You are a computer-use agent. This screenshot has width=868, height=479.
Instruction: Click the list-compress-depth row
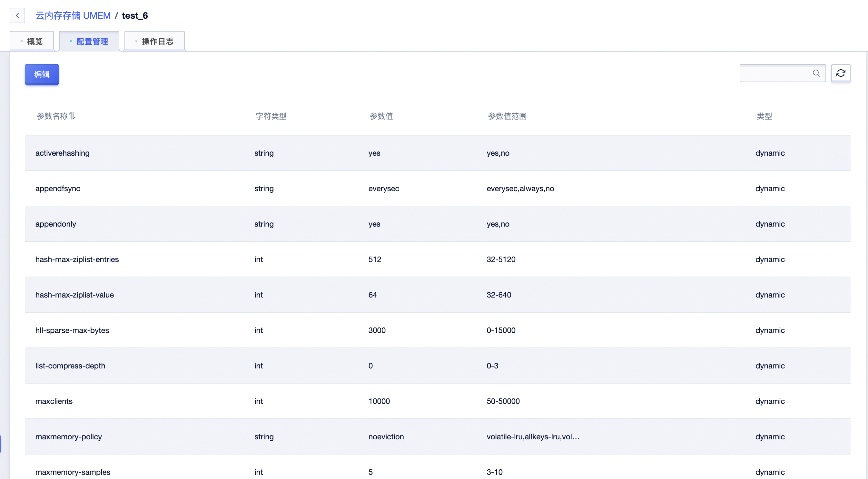tap(70, 366)
